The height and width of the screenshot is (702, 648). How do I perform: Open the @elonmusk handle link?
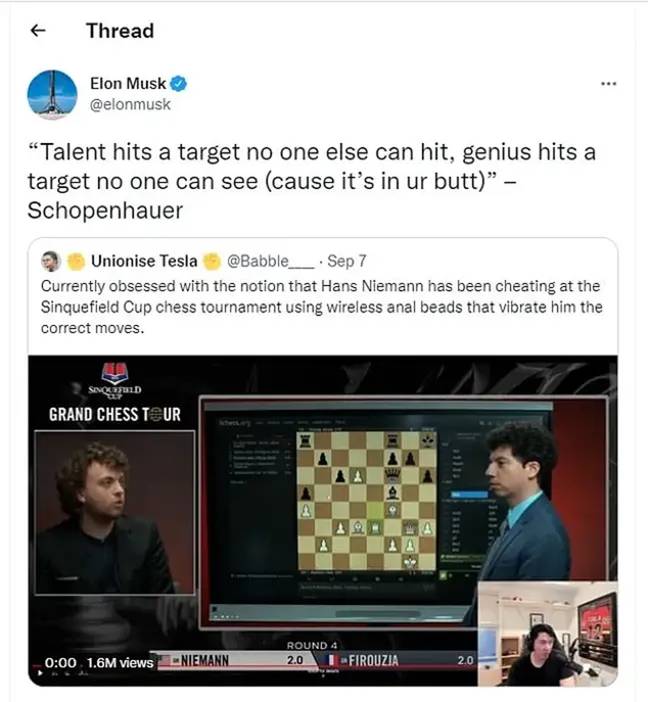(x=130, y=105)
